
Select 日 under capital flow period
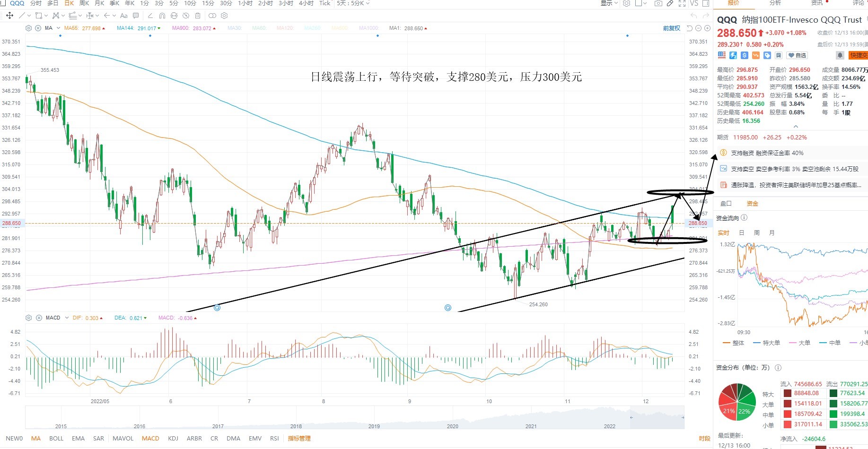pyautogui.click(x=741, y=233)
